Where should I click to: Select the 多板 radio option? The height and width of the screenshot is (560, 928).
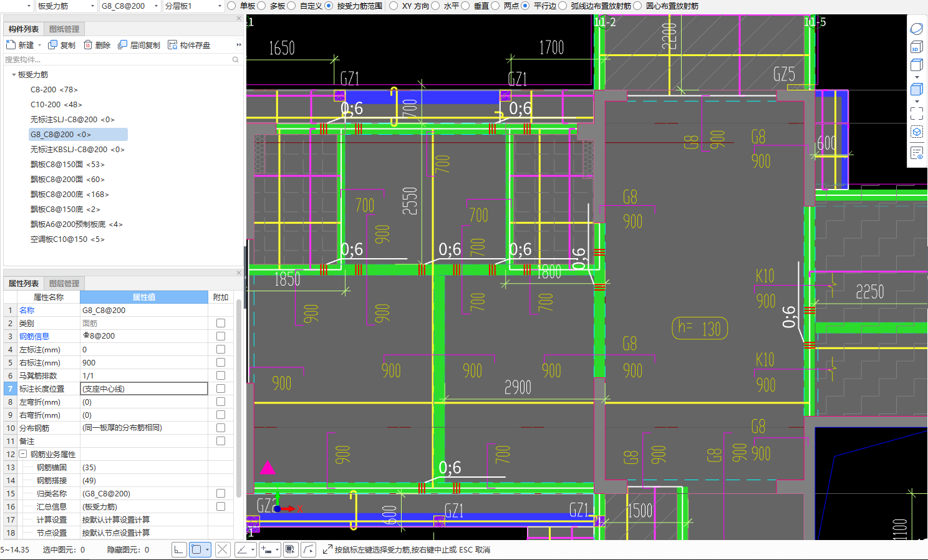(x=261, y=6)
